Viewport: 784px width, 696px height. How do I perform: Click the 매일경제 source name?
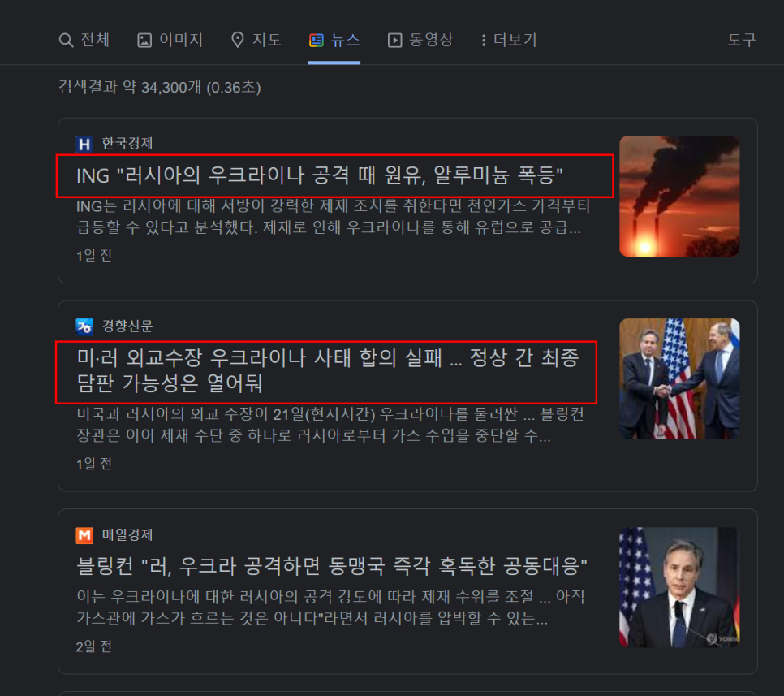click(127, 535)
